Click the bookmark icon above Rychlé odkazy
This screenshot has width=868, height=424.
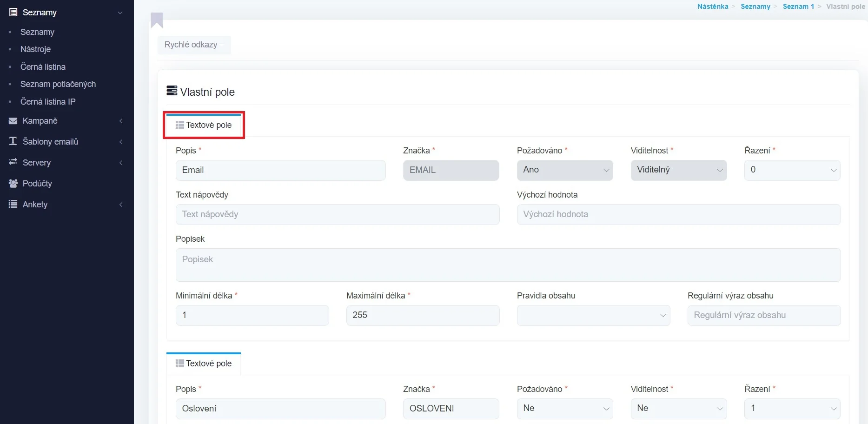157,20
